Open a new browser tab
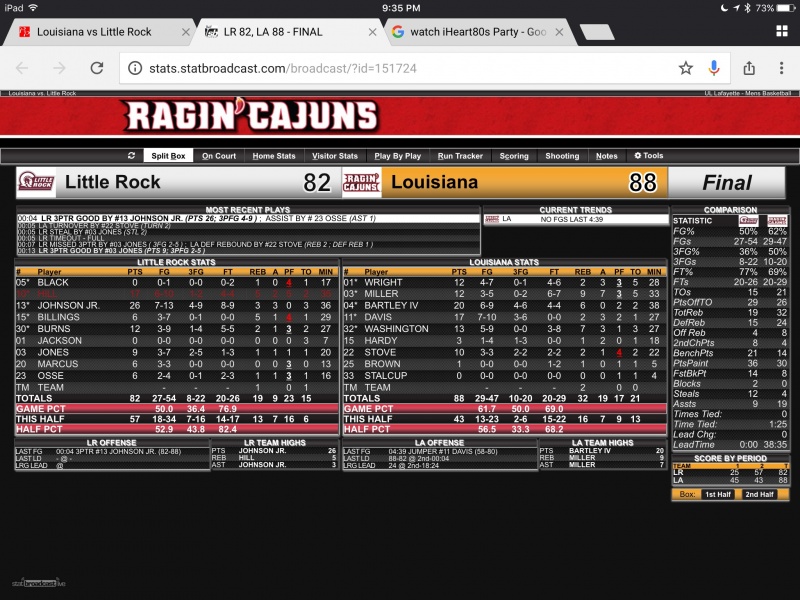The width and height of the screenshot is (800, 600). coord(596,32)
